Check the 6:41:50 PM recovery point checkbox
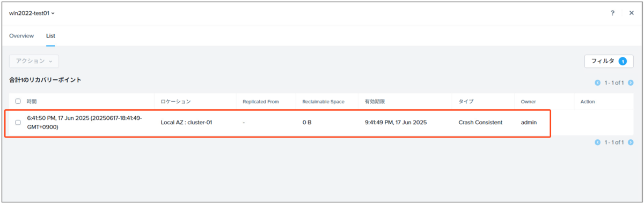644x204 pixels. [x=18, y=123]
